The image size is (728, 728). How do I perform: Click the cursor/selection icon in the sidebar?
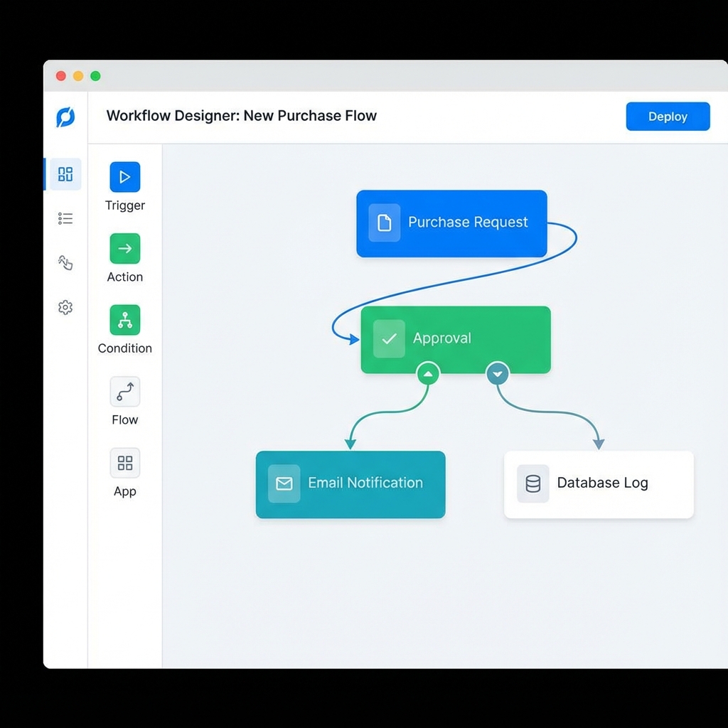click(65, 262)
